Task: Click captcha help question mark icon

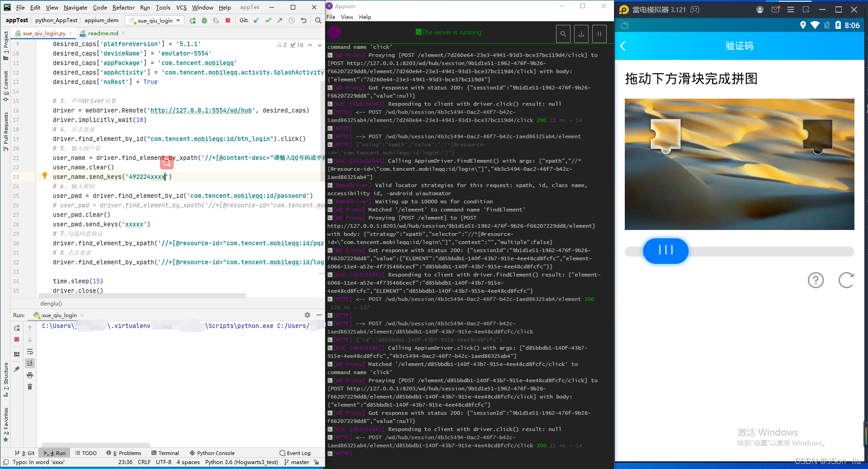Action: (x=816, y=280)
